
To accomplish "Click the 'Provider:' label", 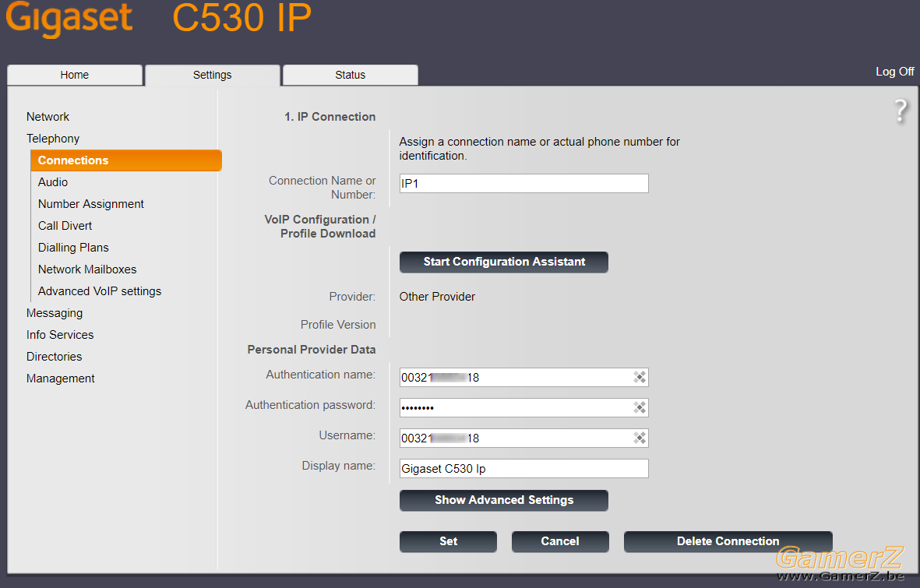I will [x=352, y=297].
